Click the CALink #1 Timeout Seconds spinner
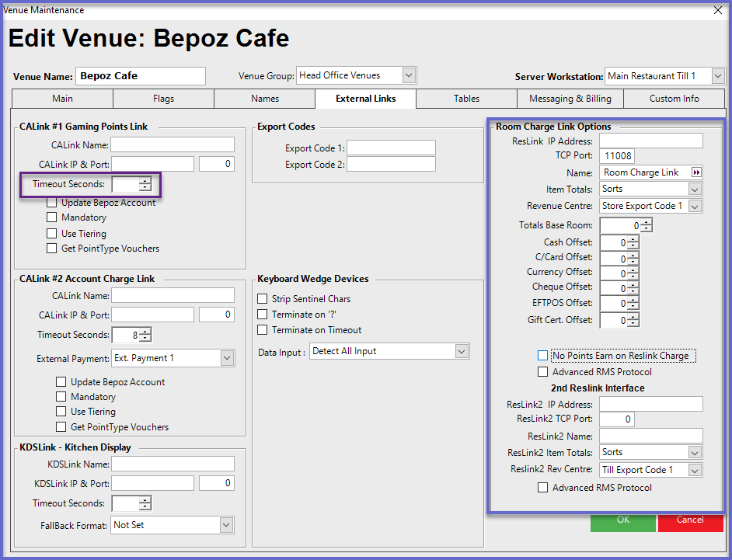Screen dimensions: 732x560 tap(131, 184)
